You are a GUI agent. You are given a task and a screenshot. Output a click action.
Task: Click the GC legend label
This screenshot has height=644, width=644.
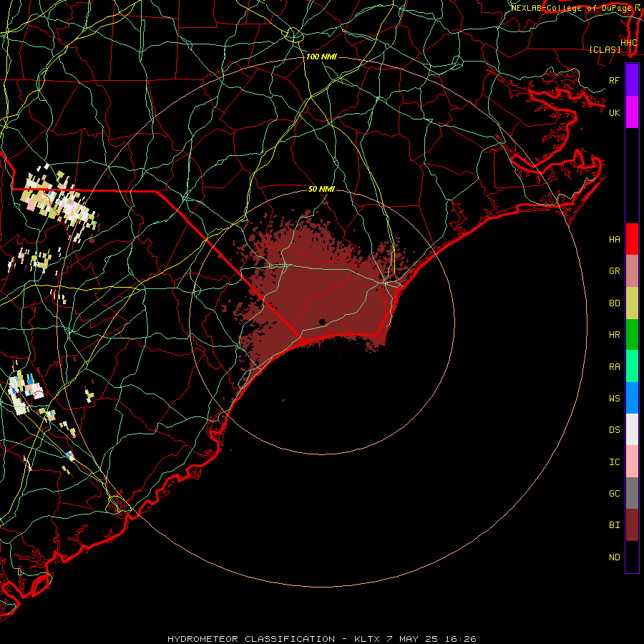tap(614, 494)
